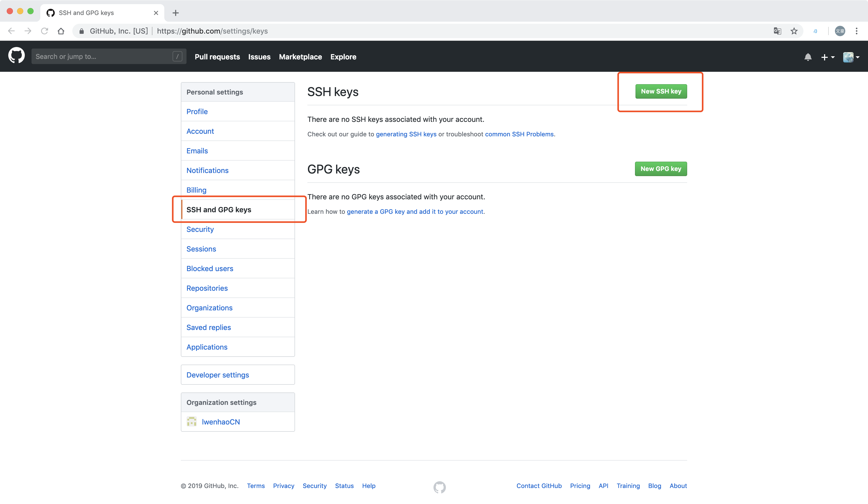Click the lwenhaoCN organization avatar

pyautogui.click(x=191, y=421)
